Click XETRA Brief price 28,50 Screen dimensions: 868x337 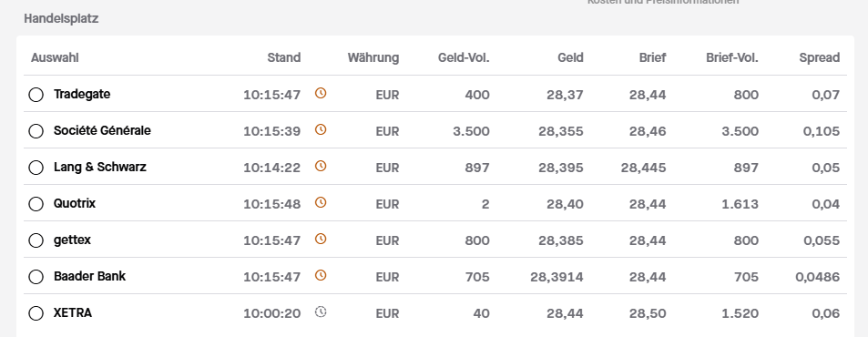(x=648, y=313)
